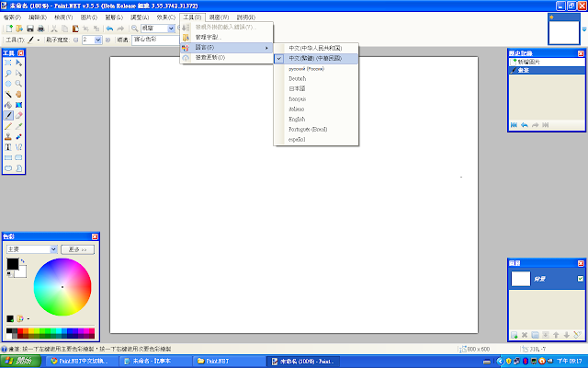Screen dimensions: 588x368
Task: Open the zoom level 視窗 dropdown
Action: [172, 29]
